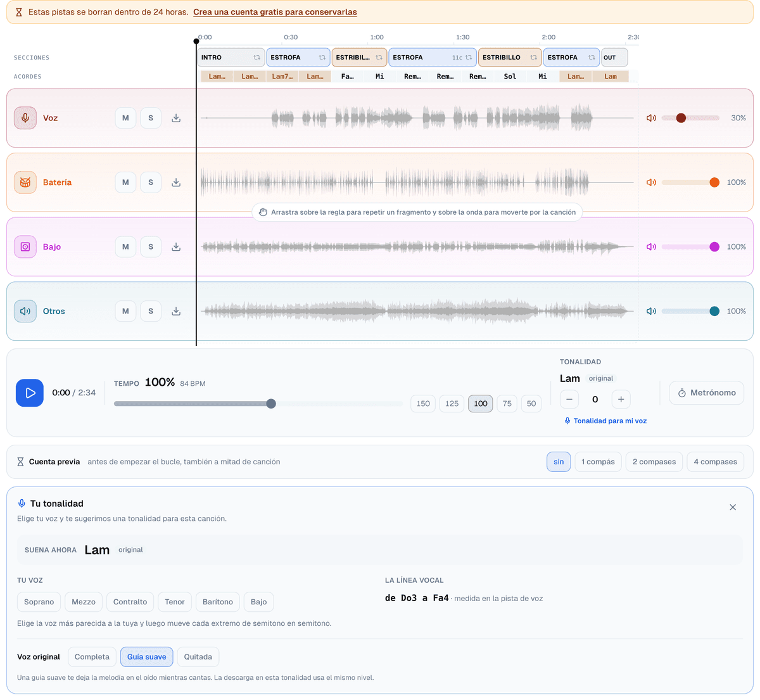Lower the key by one semitone

tap(569, 399)
